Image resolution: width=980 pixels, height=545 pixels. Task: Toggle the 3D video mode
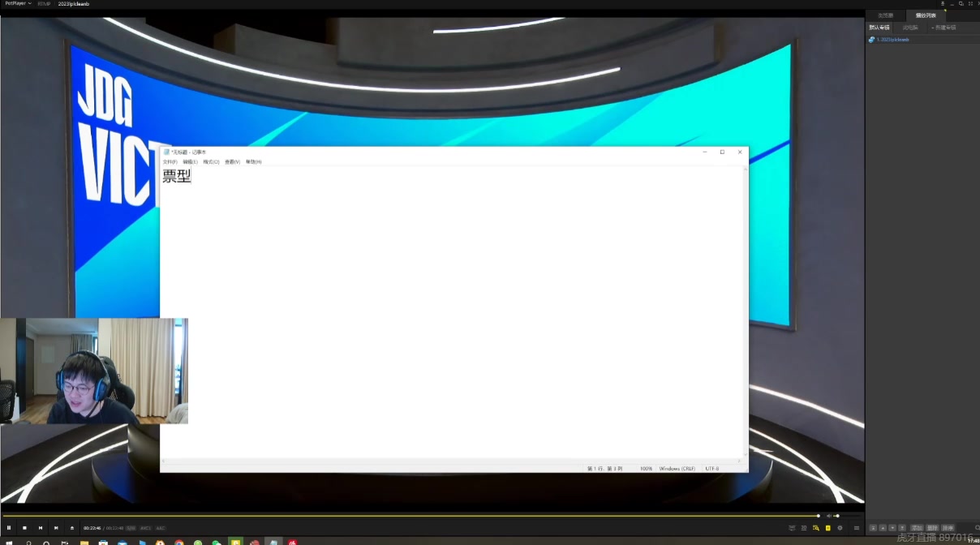(x=804, y=528)
